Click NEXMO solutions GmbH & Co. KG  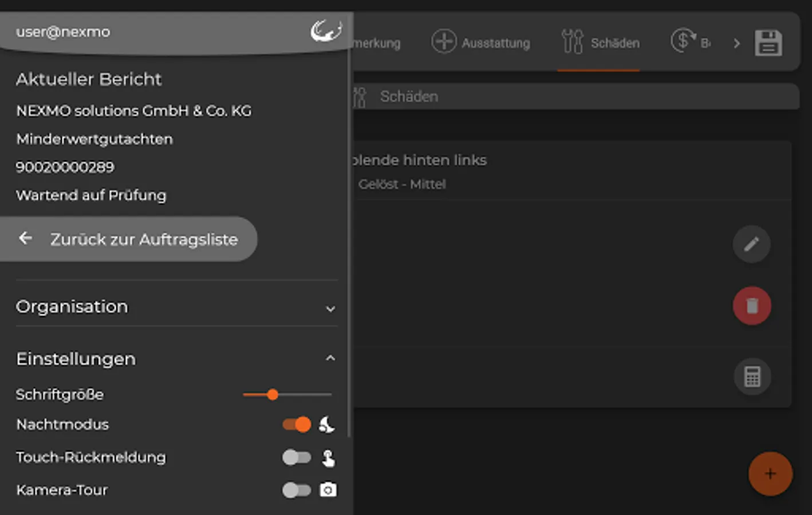[134, 110]
